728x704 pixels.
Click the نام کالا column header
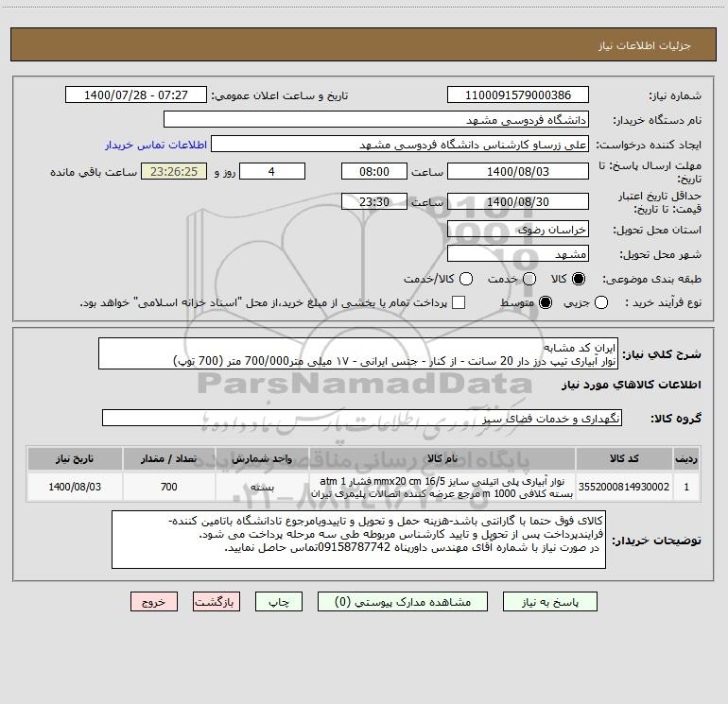(x=442, y=458)
